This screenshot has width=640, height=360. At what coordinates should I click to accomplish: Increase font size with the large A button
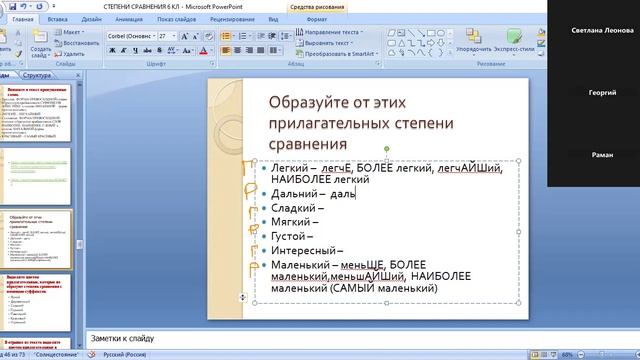184,36
